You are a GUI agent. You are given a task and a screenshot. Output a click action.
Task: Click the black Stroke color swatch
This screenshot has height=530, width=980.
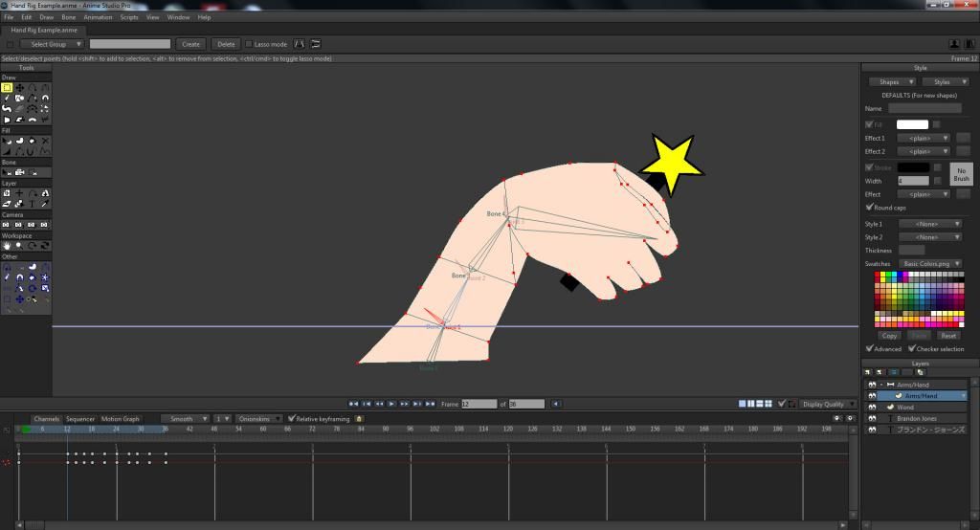point(914,167)
